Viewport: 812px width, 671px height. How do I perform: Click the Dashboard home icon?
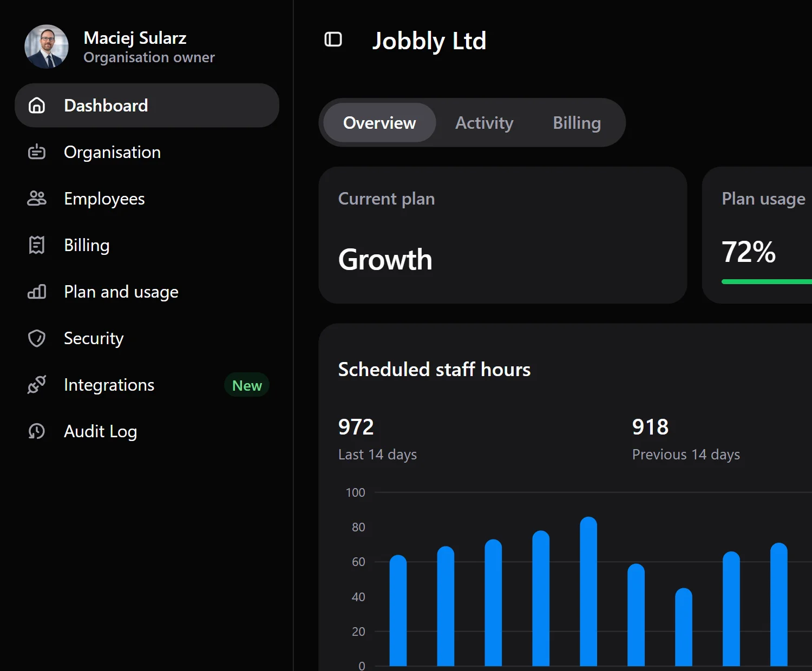[x=37, y=106]
